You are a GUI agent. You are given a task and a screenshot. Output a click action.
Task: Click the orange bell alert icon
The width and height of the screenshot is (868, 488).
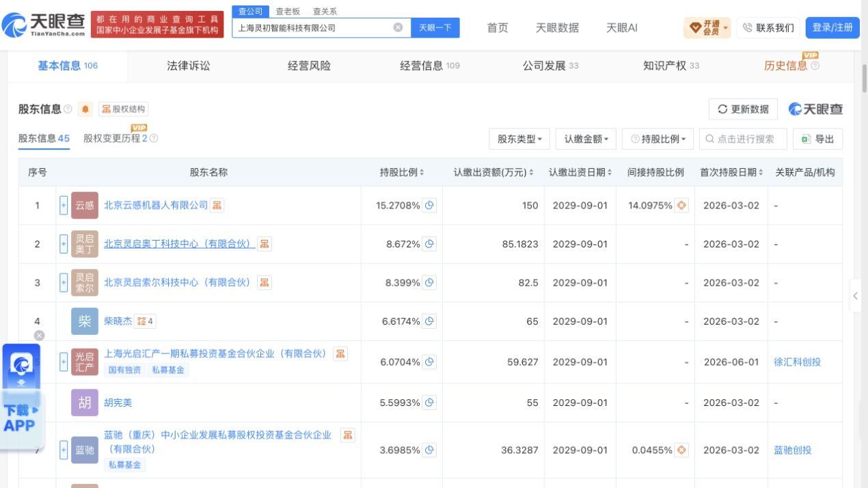click(x=85, y=109)
